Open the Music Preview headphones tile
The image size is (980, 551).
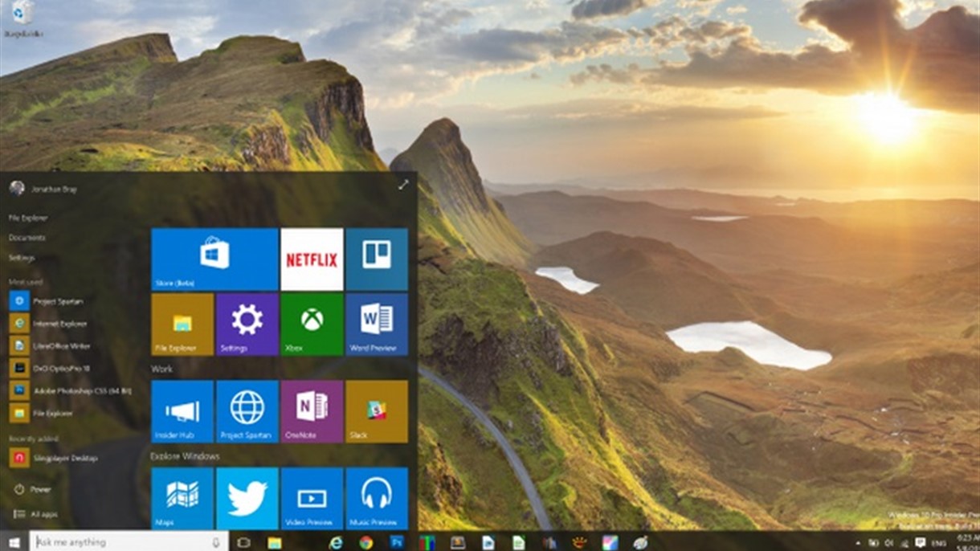[x=377, y=499]
